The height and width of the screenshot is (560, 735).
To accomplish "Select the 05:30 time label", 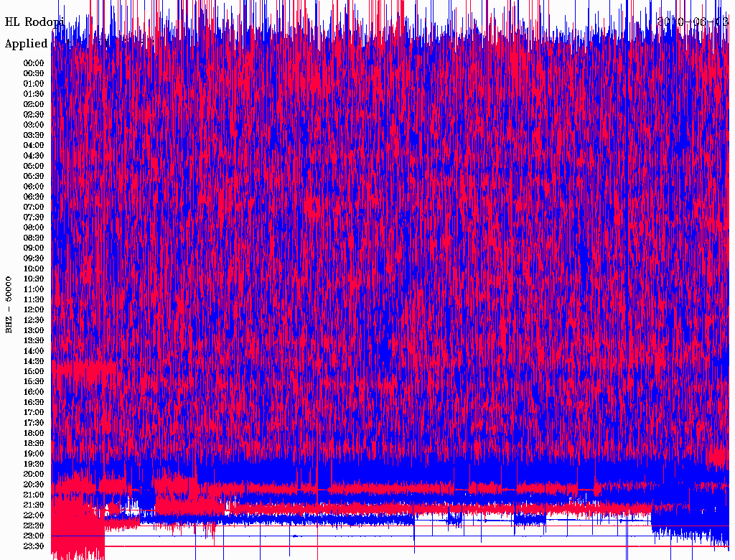I will pos(34,177).
